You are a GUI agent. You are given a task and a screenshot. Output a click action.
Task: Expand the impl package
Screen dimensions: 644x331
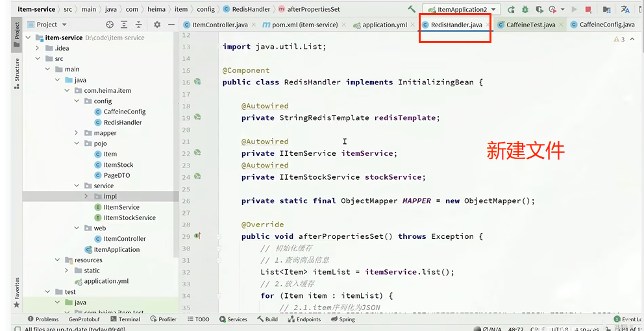coord(86,196)
